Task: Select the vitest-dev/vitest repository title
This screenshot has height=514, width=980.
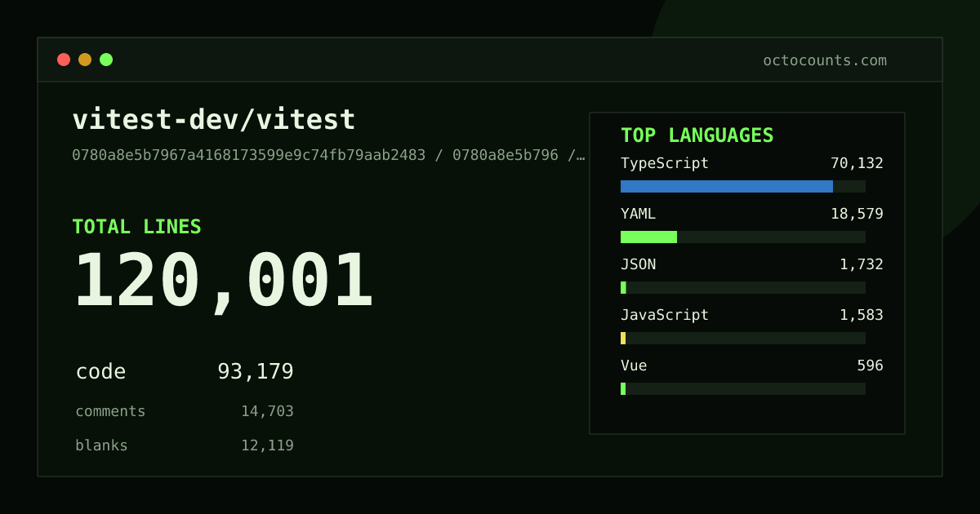Action: pos(214,120)
